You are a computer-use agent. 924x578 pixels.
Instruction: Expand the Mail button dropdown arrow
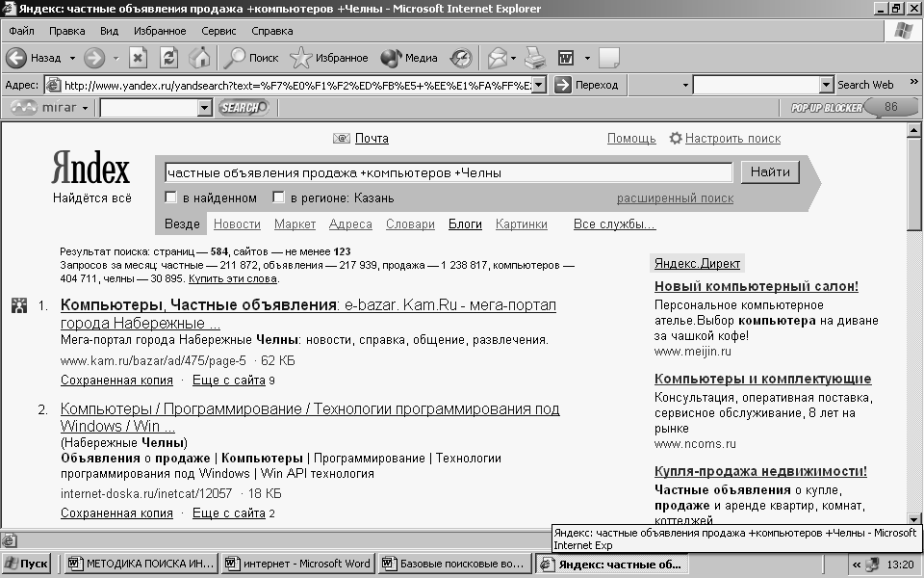(x=513, y=58)
